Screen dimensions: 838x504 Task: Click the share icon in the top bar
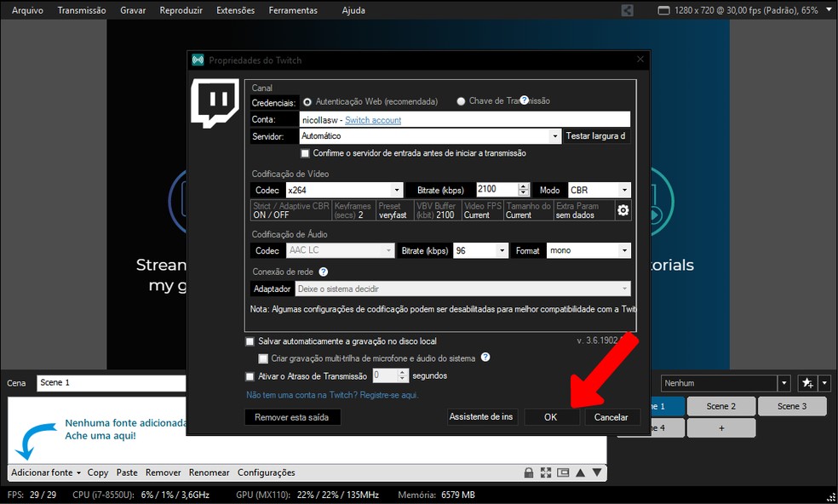click(x=628, y=10)
